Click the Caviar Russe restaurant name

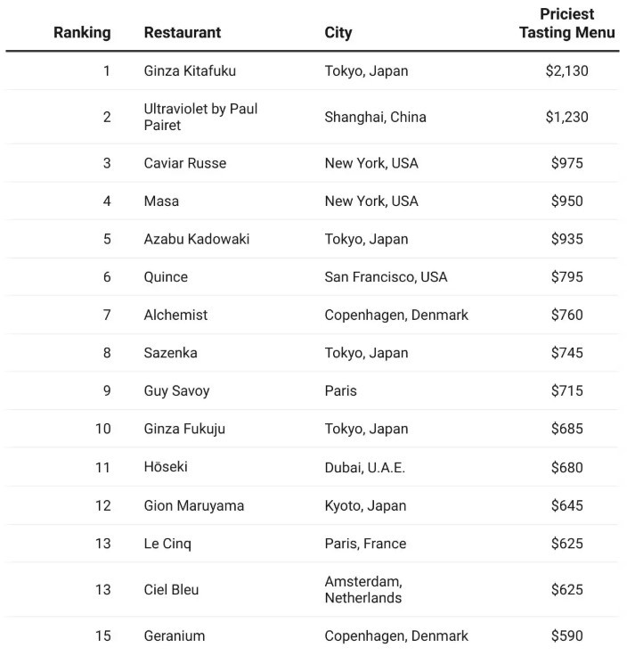[x=185, y=163]
